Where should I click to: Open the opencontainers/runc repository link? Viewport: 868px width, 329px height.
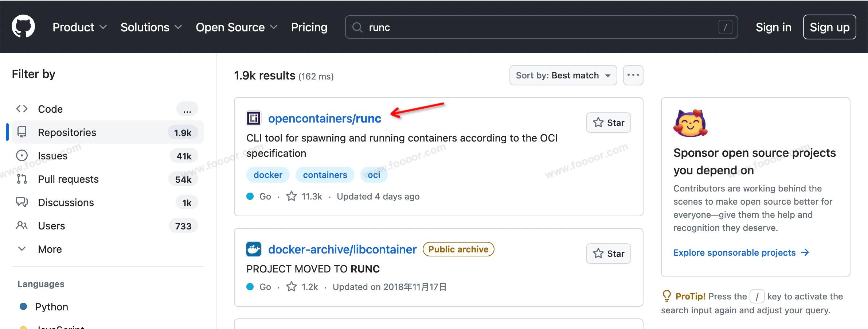(324, 119)
